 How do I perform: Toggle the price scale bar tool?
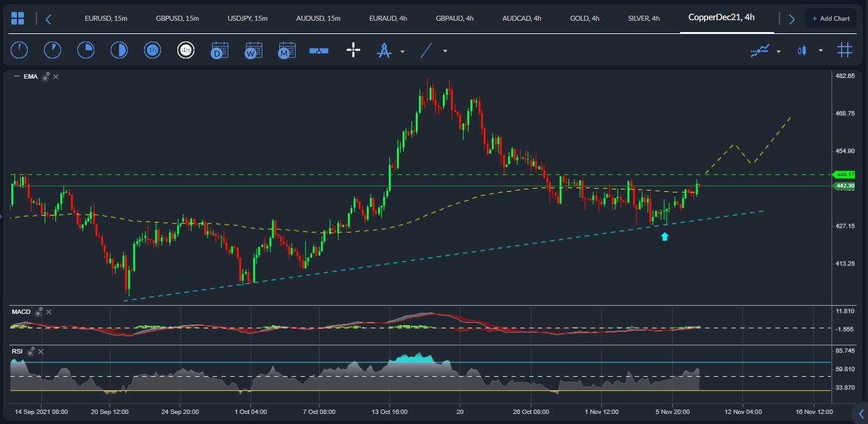(x=319, y=50)
